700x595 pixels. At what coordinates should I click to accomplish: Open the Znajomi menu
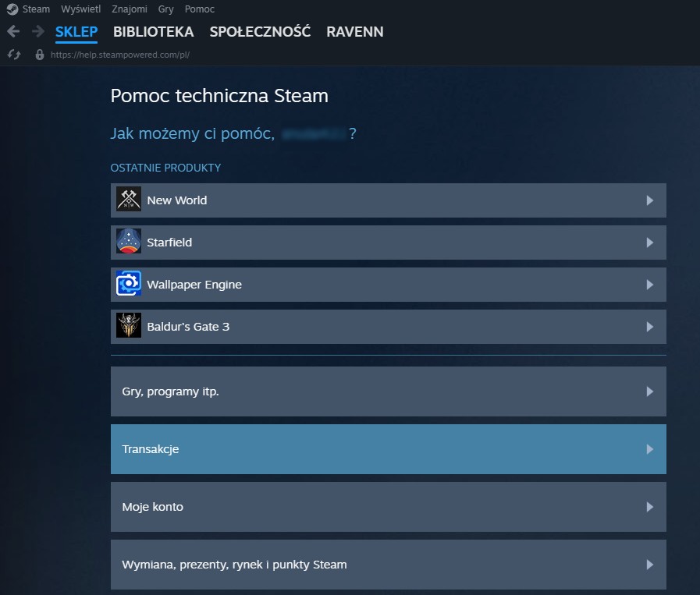pos(130,9)
